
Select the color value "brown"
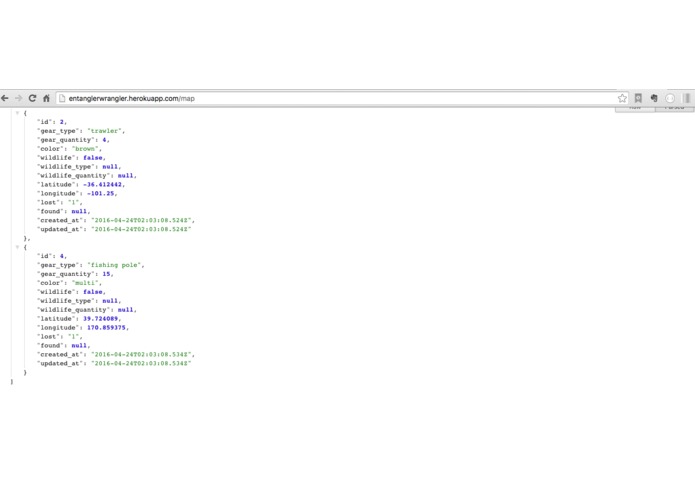86,149
